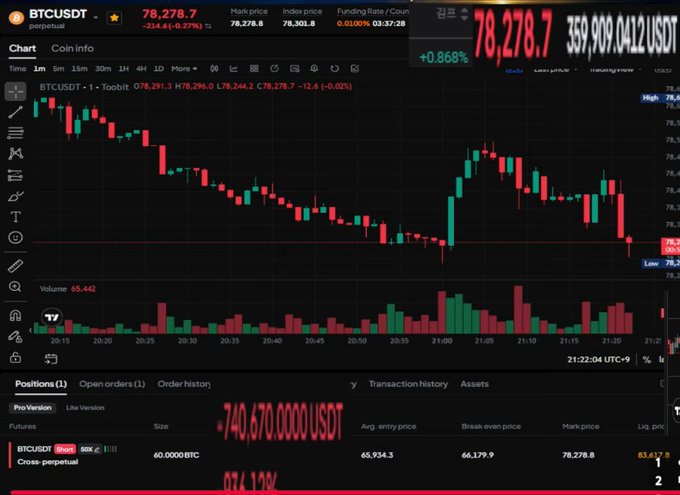Select the 30m timeframe
Image resolution: width=680 pixels, height=495 pixels.
click(x=103, y=69)
